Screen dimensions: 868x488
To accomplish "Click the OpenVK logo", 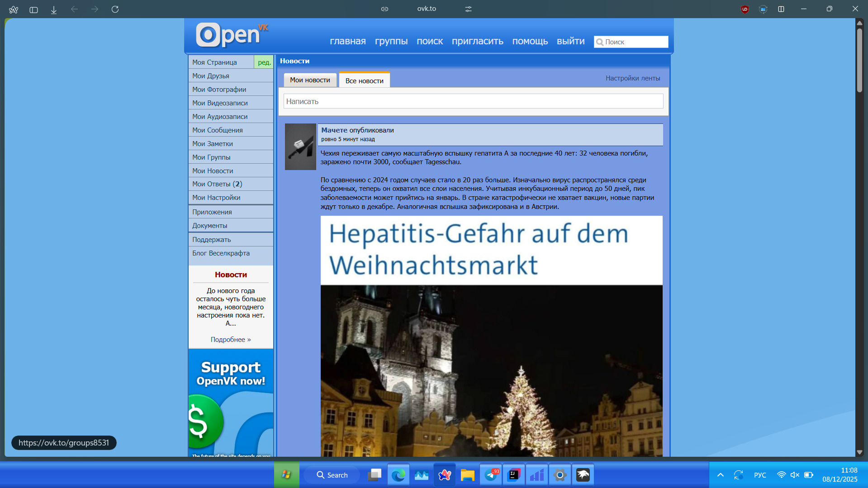I will [231, 35].
